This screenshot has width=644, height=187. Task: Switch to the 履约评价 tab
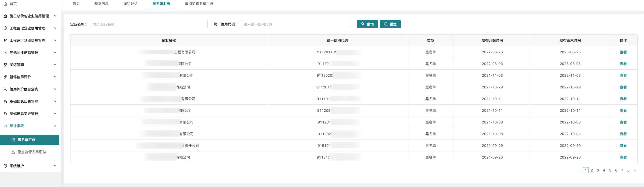click(x=130, y=4)
